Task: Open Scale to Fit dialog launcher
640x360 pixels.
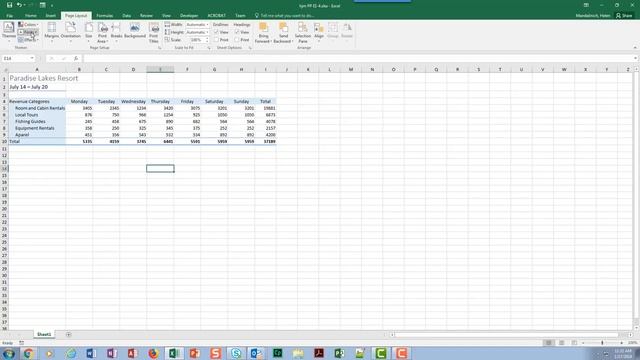Action: [209, 48]
